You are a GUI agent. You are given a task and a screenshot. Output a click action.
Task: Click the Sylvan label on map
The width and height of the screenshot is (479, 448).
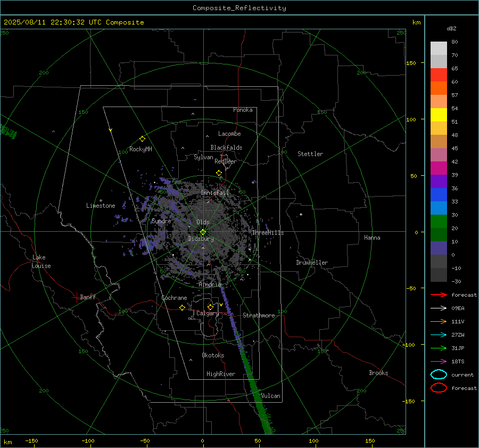203,157
